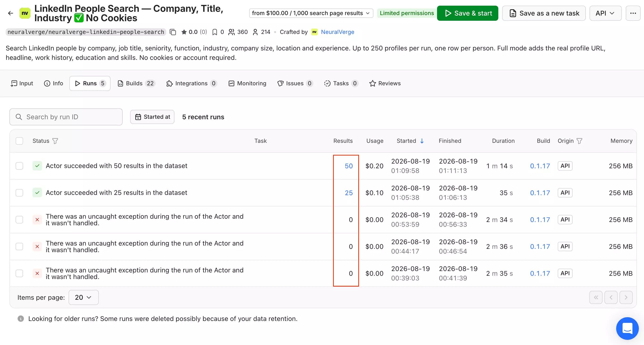Select the run with 25 results checkbox

[19, 193]
